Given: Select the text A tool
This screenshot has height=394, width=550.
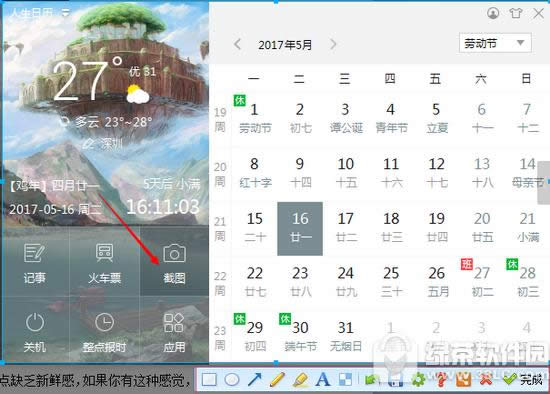Looking at the screenshot, I should coord(323,379).
